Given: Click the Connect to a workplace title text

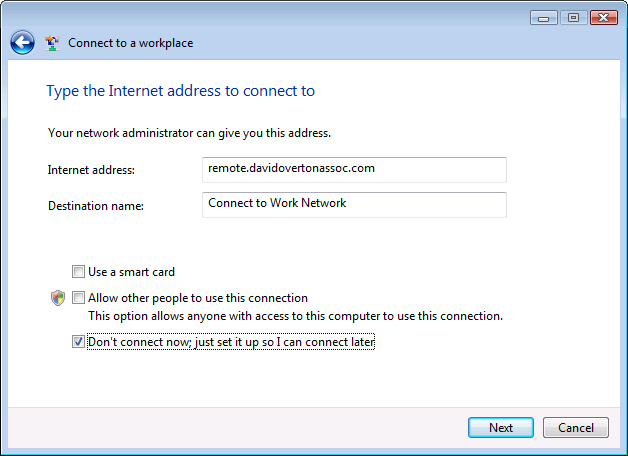Looking at the screenshot, I should pos(131,43).
